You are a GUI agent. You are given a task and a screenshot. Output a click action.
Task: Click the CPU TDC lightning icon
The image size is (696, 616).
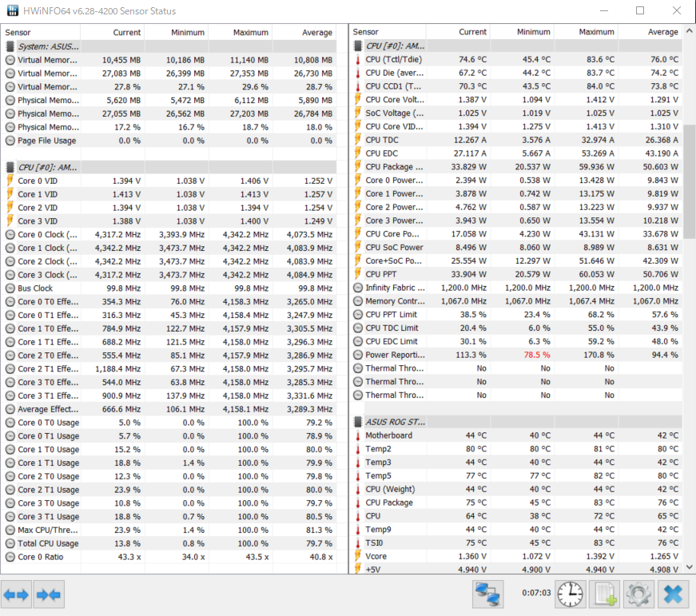coord(358,140)
